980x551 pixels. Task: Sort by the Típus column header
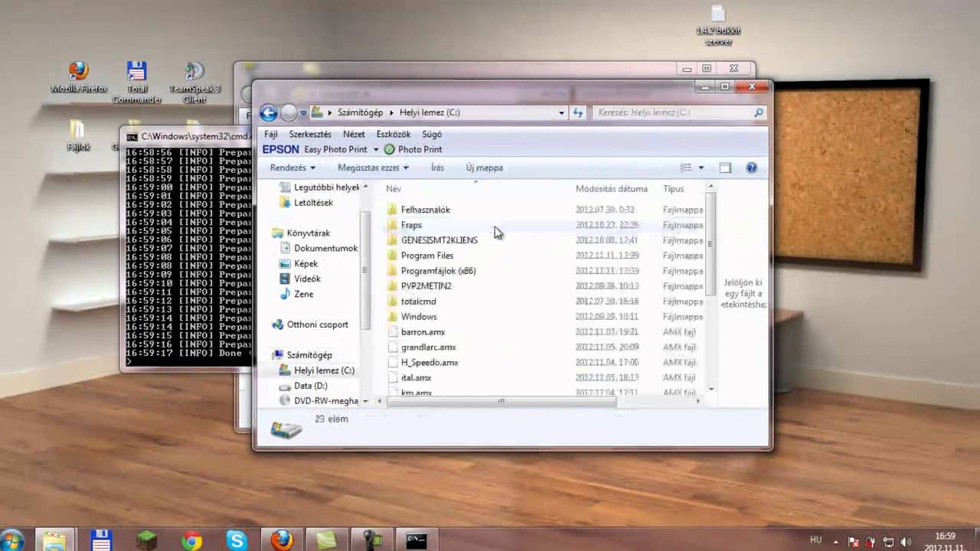[x=674, y=188]
